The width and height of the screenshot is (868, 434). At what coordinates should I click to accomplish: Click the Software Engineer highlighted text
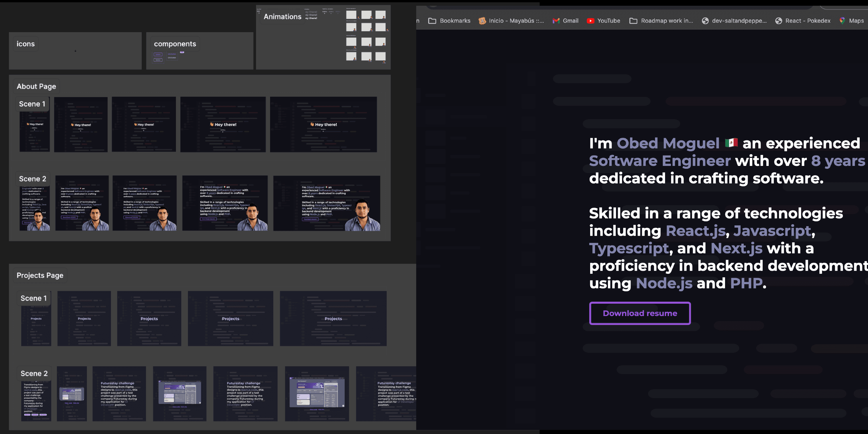[x=659, y=161]
